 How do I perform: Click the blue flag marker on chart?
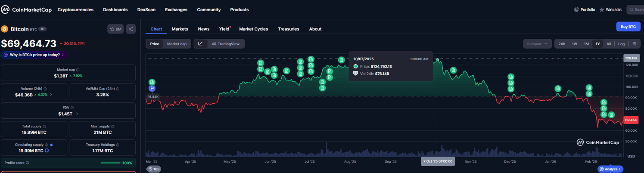[x=152, y=89]
